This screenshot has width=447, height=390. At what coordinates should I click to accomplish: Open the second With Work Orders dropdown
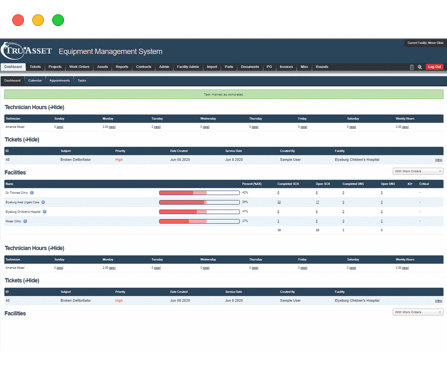click(418, 312)
